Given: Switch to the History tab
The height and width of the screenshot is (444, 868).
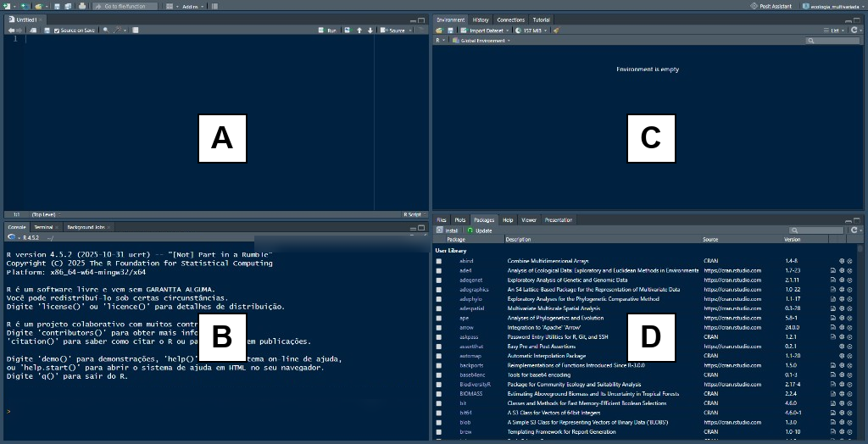Looking at the screenshot, I should [x=481, y=20].
